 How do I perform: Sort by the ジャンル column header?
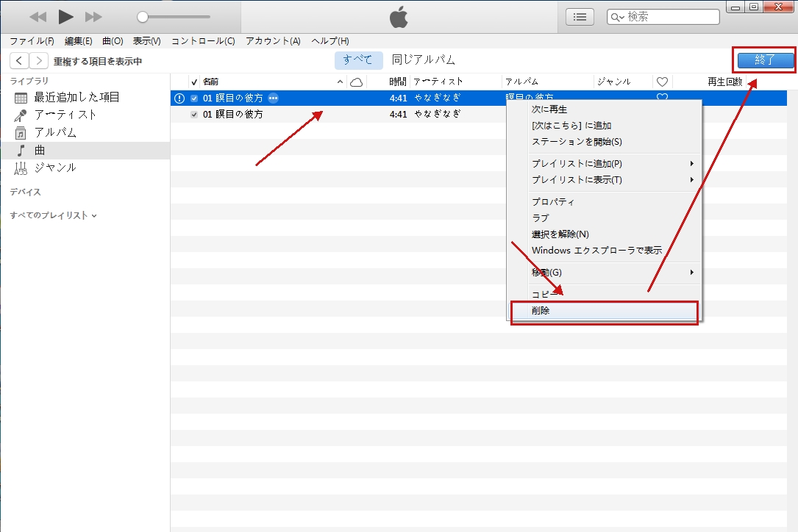614,82
